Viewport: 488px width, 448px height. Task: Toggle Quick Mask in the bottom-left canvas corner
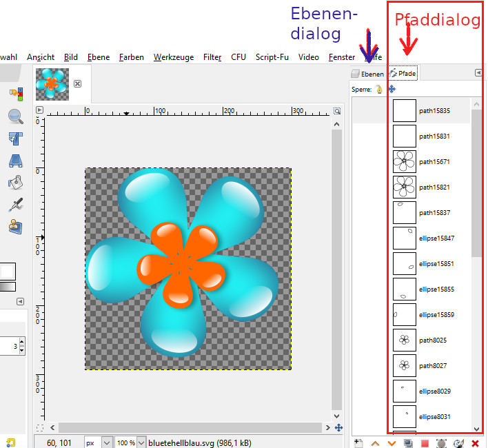pyautogui.click(x=40, y=428)
